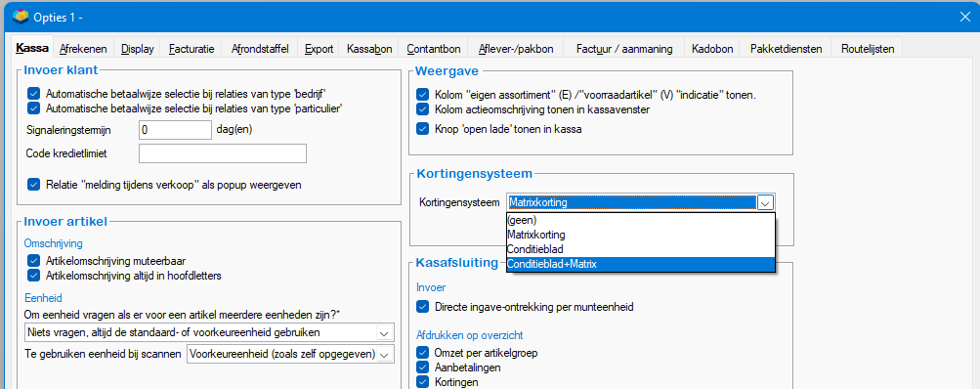Toggle Knop 'open lade' tonen in kassa
The image size is (980, 389).
point(422,129)
